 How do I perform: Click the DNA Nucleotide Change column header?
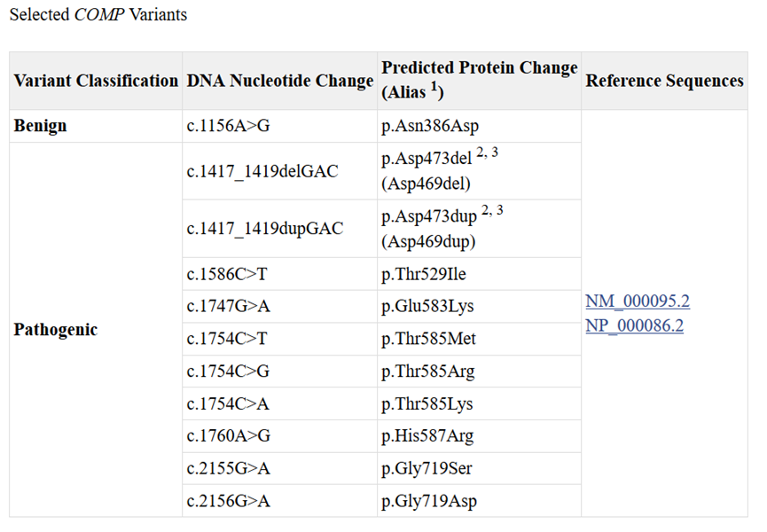280,81
